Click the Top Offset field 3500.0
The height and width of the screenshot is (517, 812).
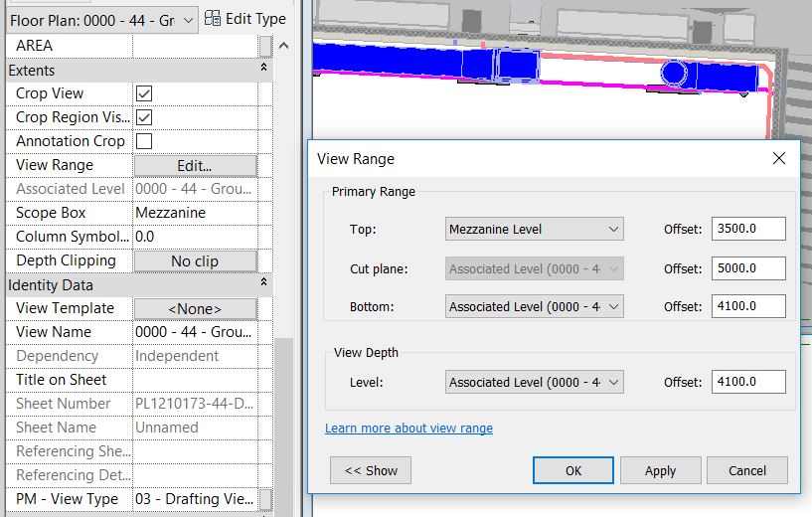(748, 229)
